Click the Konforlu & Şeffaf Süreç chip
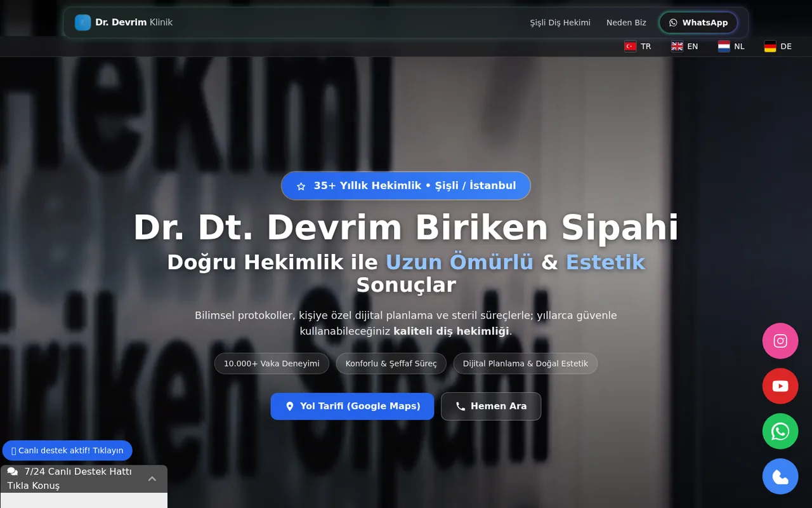812x508 pixels. point(391,364)
